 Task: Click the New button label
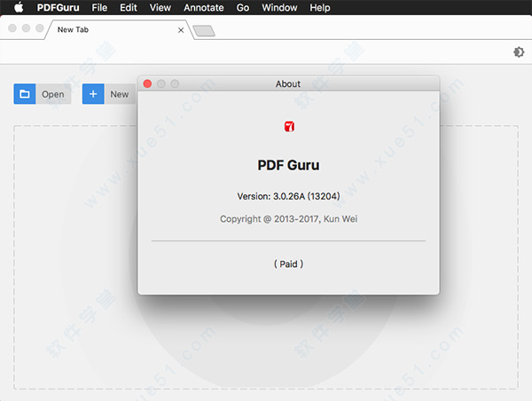tap(120, 94)
